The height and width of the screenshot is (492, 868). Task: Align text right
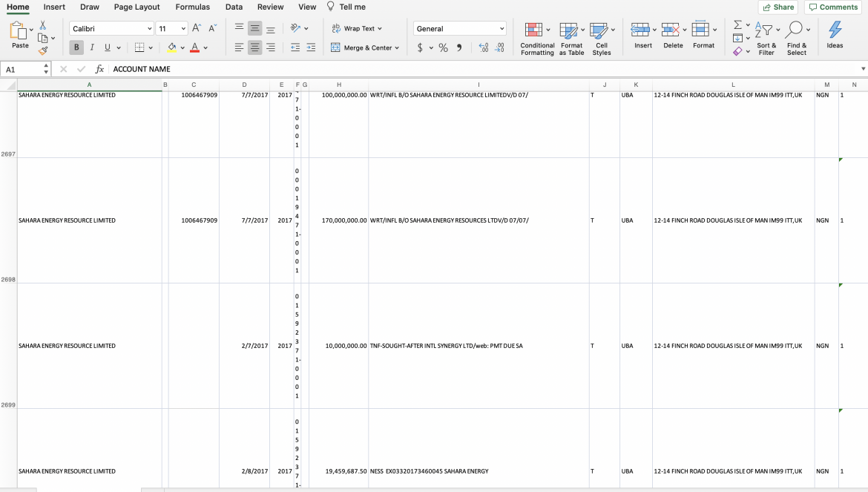[x=271, y=47]
